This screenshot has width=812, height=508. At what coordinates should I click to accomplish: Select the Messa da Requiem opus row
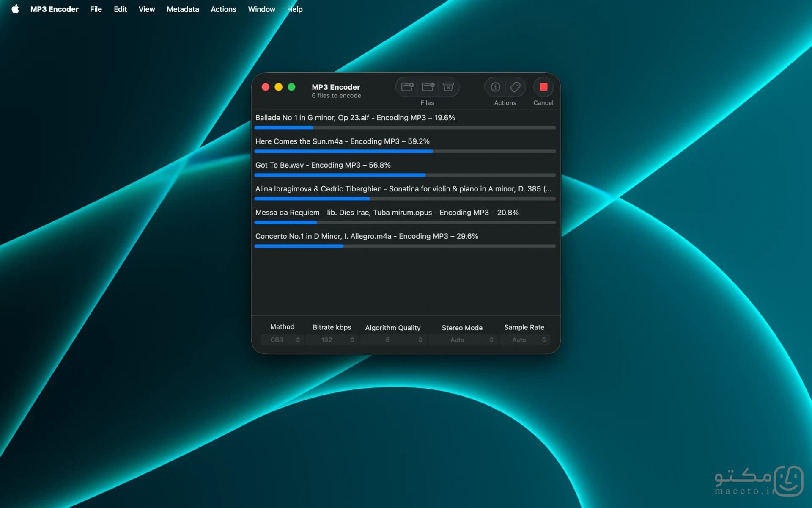405,216
